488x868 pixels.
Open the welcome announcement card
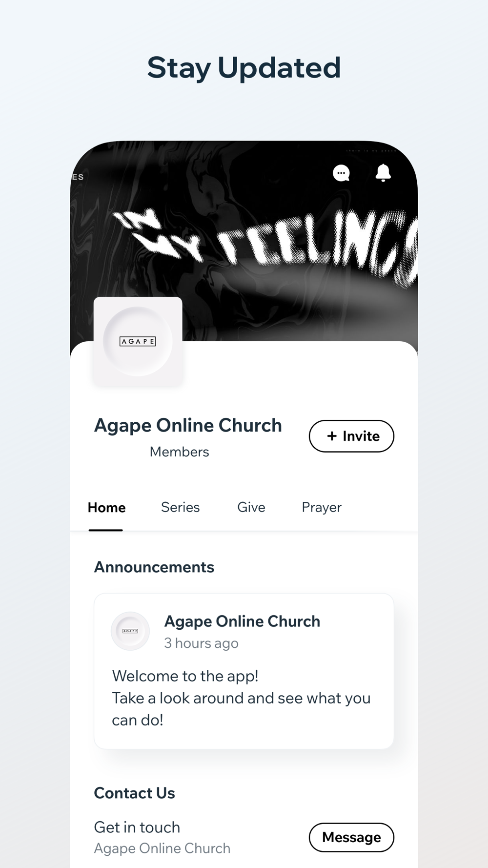coord(244,671)
